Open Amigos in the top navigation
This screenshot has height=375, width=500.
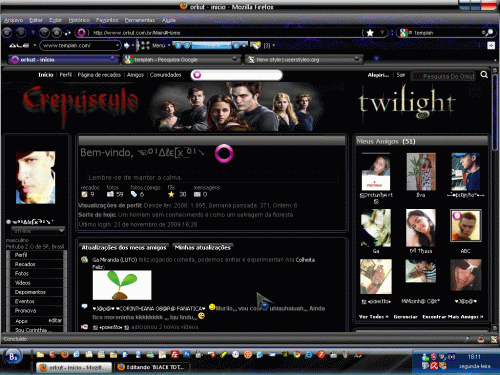tap(135, 75)
